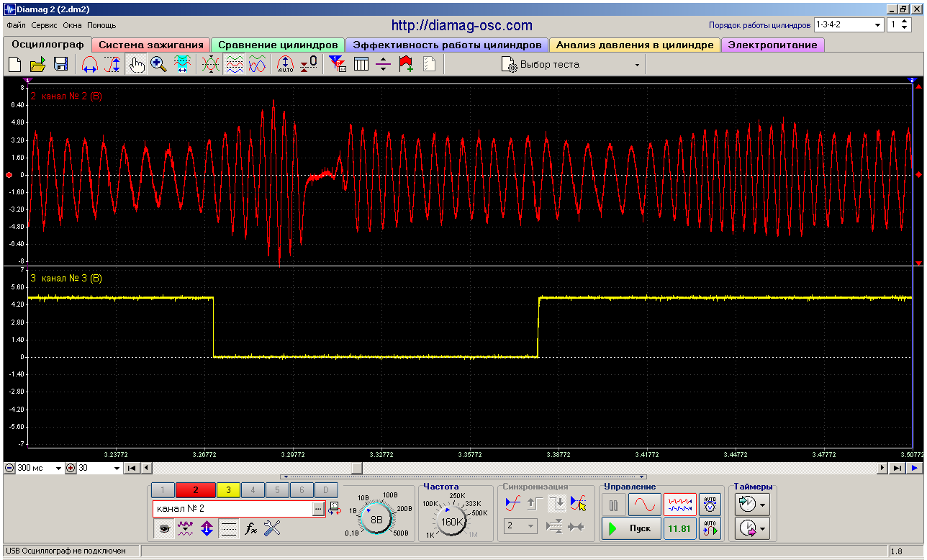Screen dimensions: 927x560
Task: Click the red sine wave mode button
Action: click(x=644, y=506)
